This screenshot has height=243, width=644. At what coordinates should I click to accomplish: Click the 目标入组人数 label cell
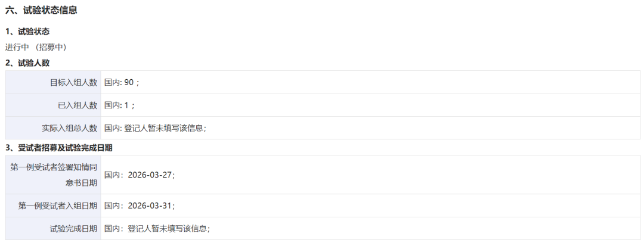click(73, 83)
